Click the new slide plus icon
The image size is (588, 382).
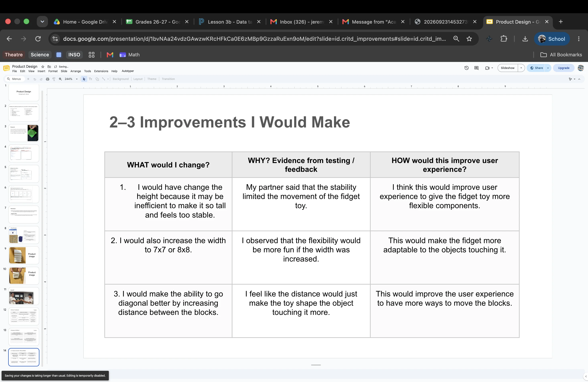point(28,79)
